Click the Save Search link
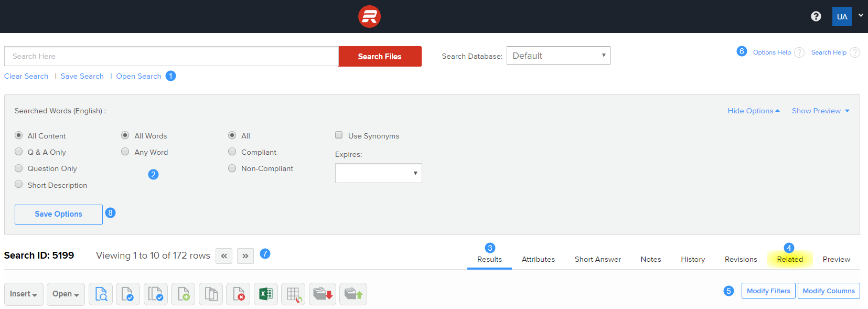The image size is (868, 309). (x=82, y=76)
